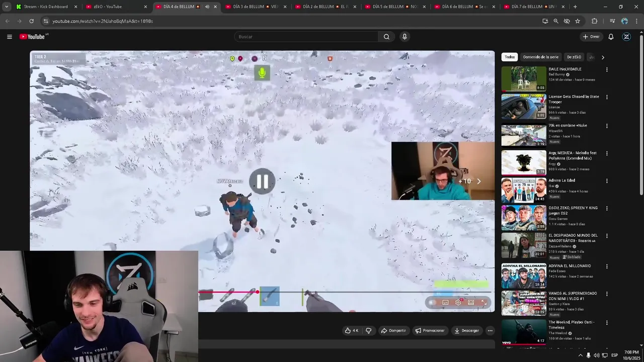Screen dimensions: 644x362
Task: Go back with the browser back arrow
Action: click(x=7, y=21)
